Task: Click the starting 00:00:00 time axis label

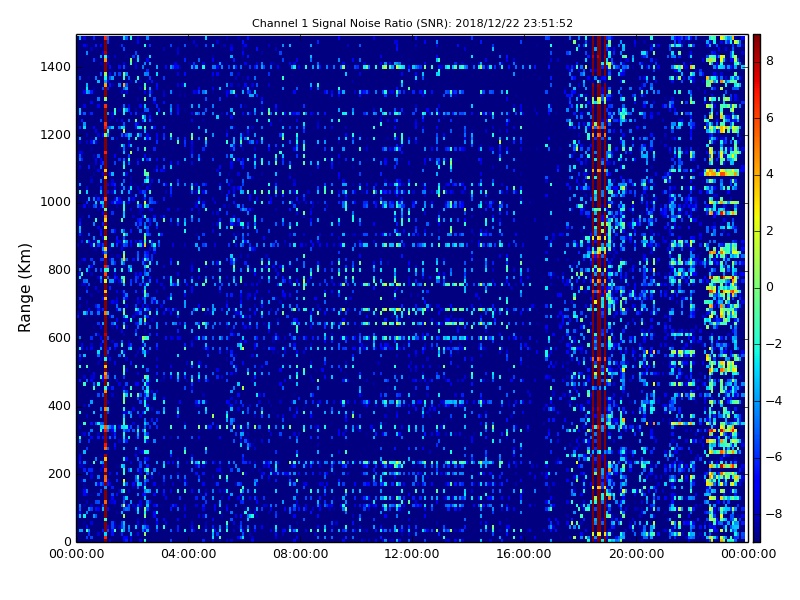Action: tap(77, 554)
